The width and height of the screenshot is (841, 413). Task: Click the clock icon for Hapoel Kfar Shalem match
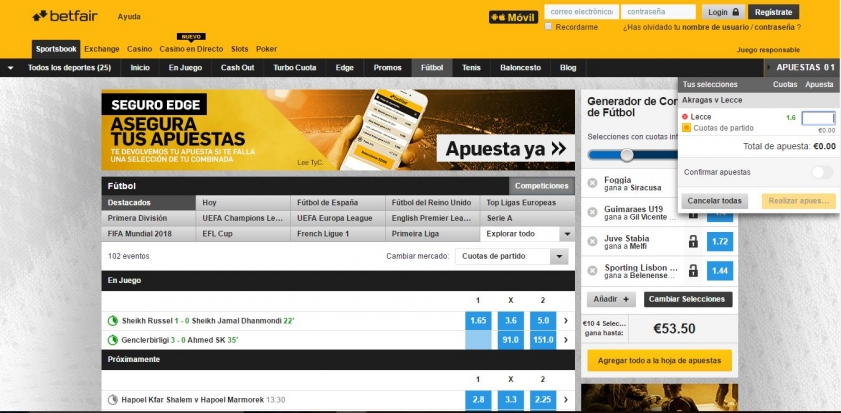point(113,400)
